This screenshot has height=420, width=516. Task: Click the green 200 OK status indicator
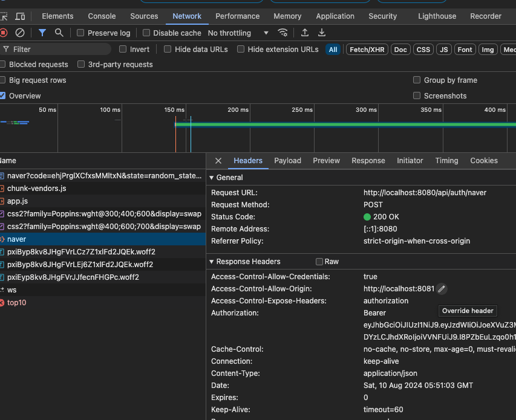(x=367, y=217)
